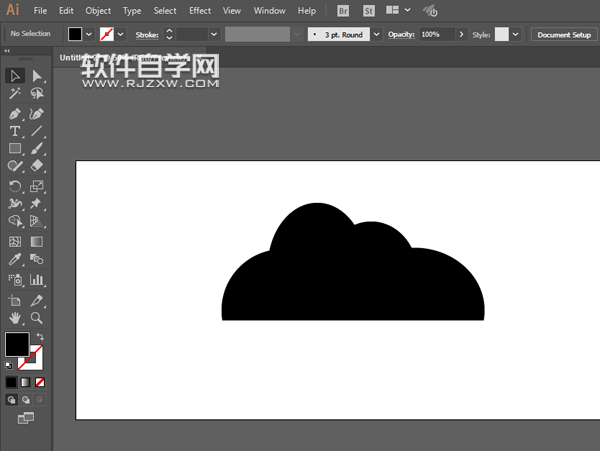The width and height of the screenshot is (600, 451).
Task: Set the paint mode to None
Action: tap(40, 382)
